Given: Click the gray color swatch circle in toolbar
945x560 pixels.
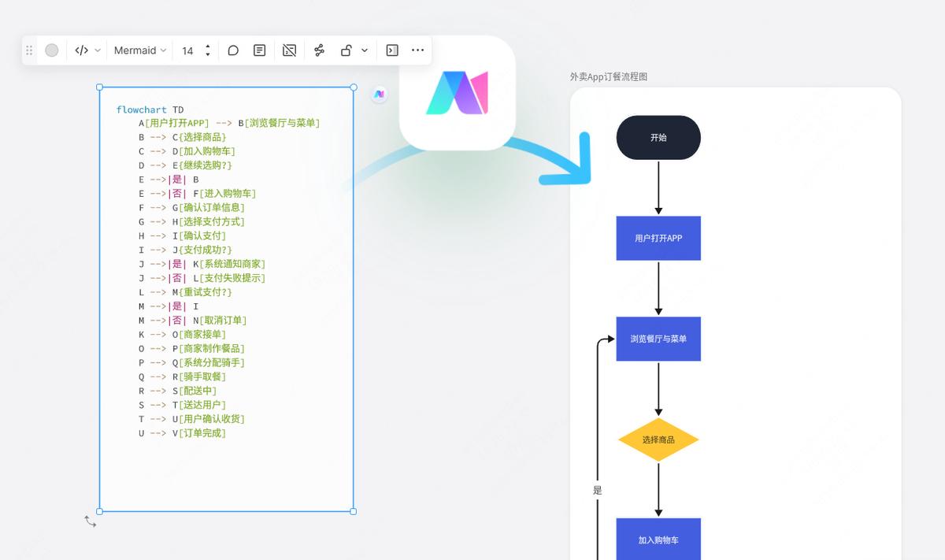Looking at the screenshot, I should [x=50, y=50].
